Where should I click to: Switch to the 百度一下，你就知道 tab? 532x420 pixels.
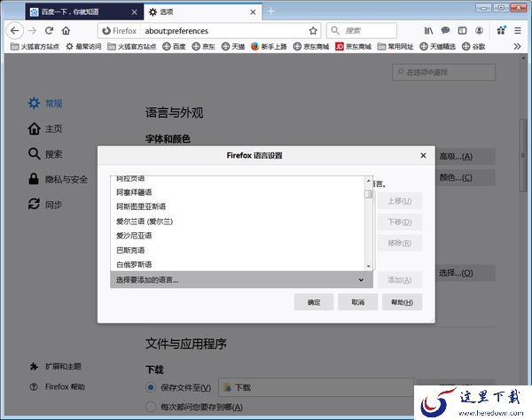[x=84, y=12]
